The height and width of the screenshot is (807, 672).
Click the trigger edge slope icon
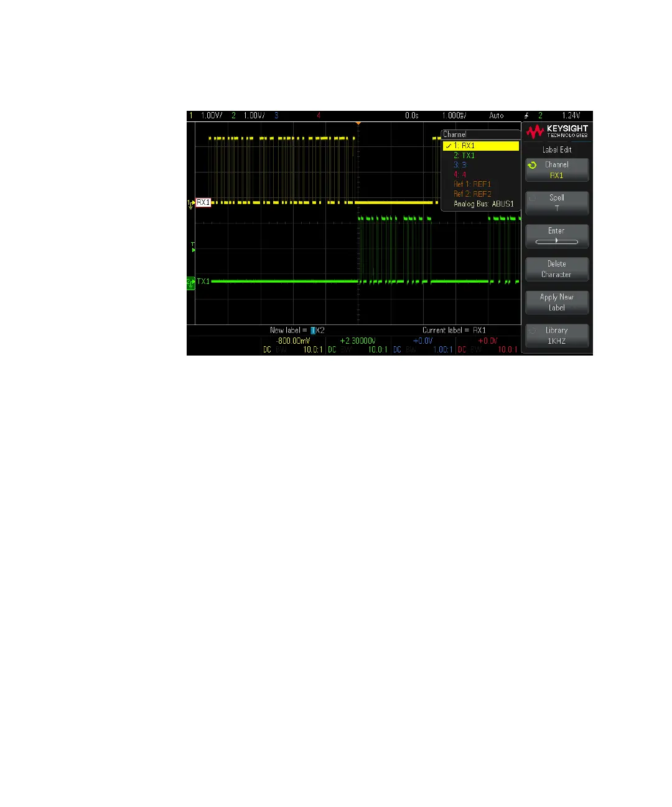point(526,116)
